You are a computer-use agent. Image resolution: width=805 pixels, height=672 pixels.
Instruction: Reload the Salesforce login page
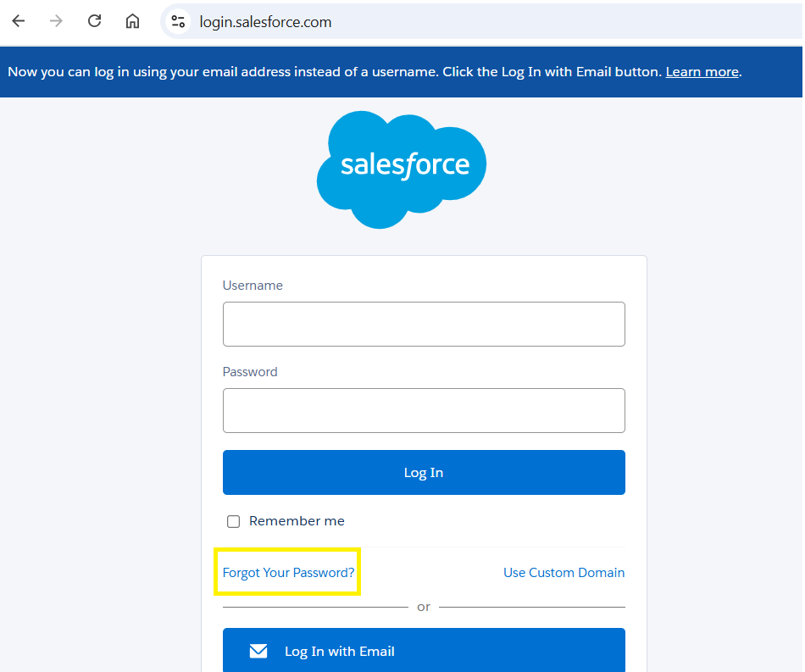pos(95,21)
